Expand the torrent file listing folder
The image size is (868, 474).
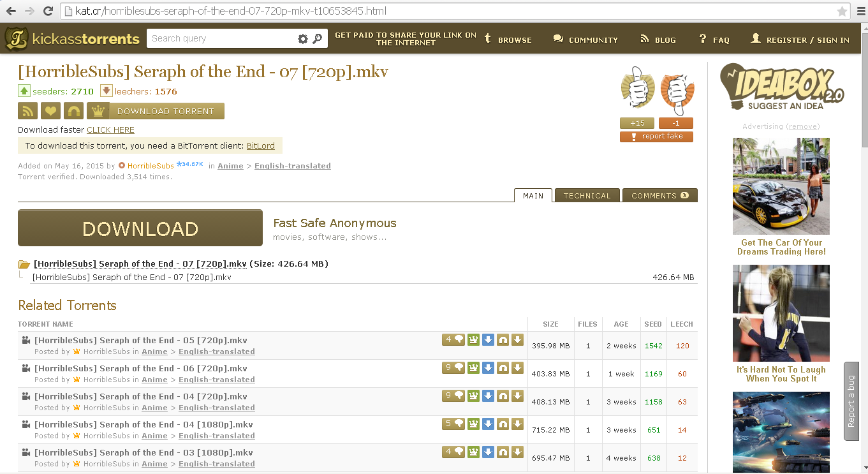[24, 263]
